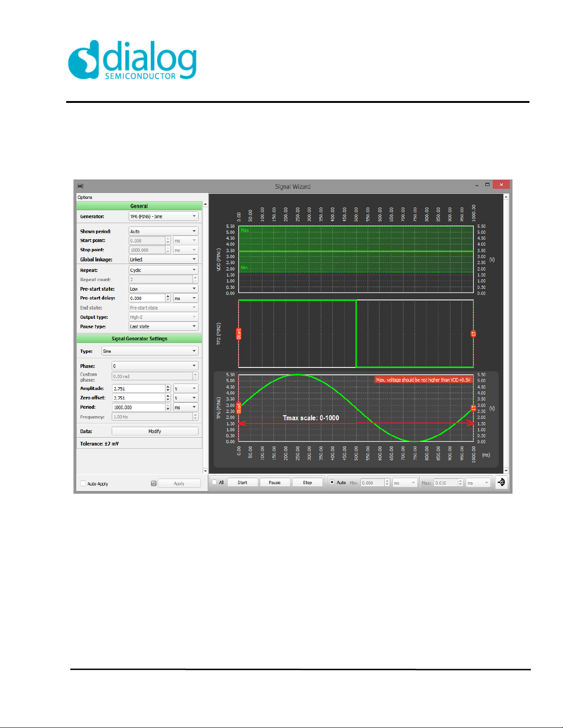
Task: Click the red 1T marker on TP6 graph
Action: click(473, 408)
